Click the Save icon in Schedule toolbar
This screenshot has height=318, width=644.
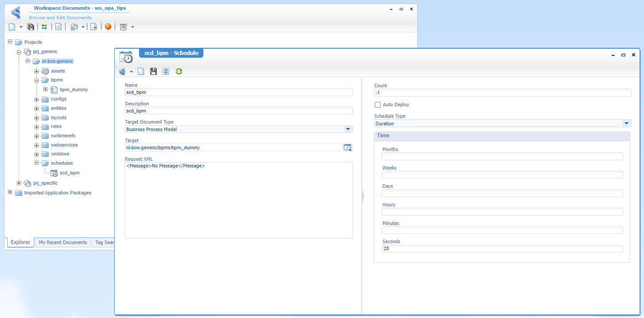[x=153, y=71]
